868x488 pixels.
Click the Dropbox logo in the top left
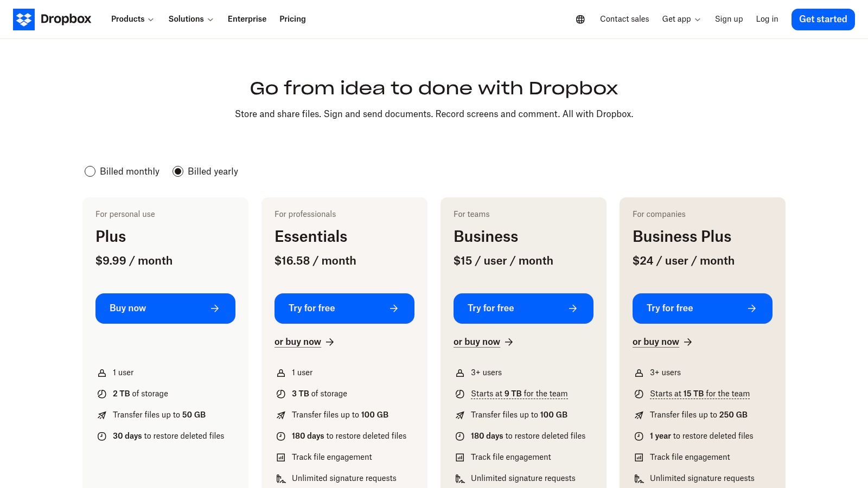tap(52, 19)
